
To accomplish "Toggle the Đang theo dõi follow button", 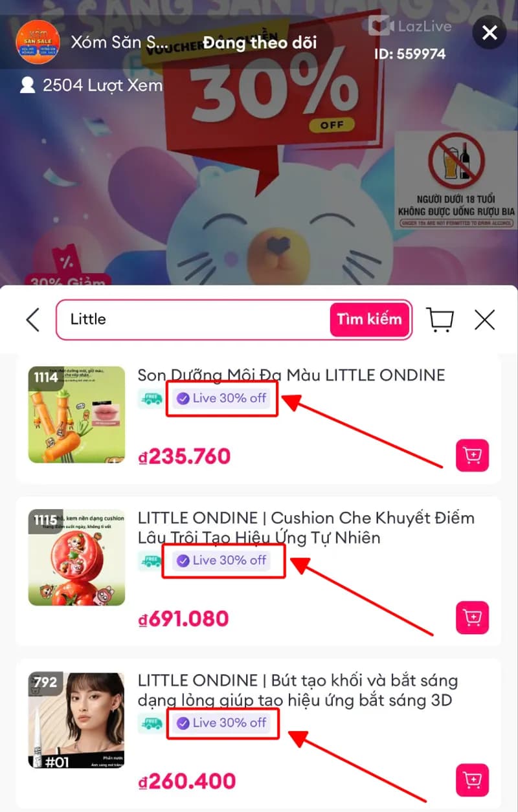I will click(260, 43).
